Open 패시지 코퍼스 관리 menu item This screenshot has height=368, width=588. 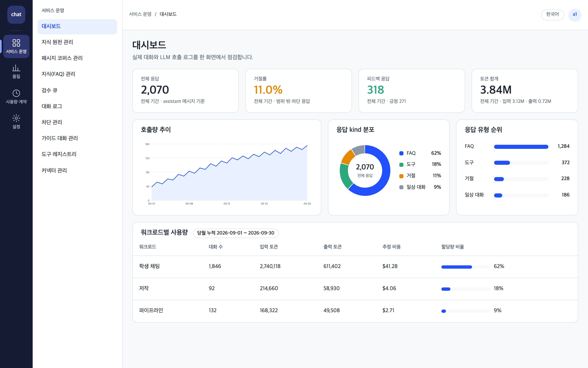[77, 58]
